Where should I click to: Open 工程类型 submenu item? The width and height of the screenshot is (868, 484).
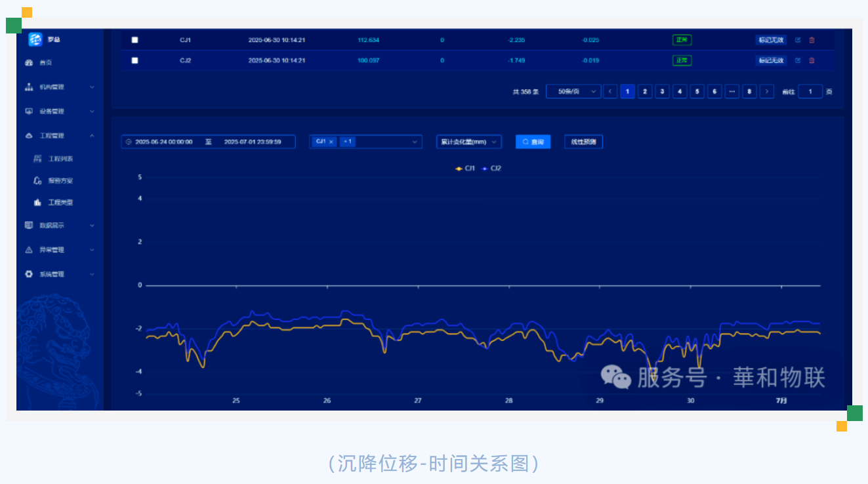(60, 203)
